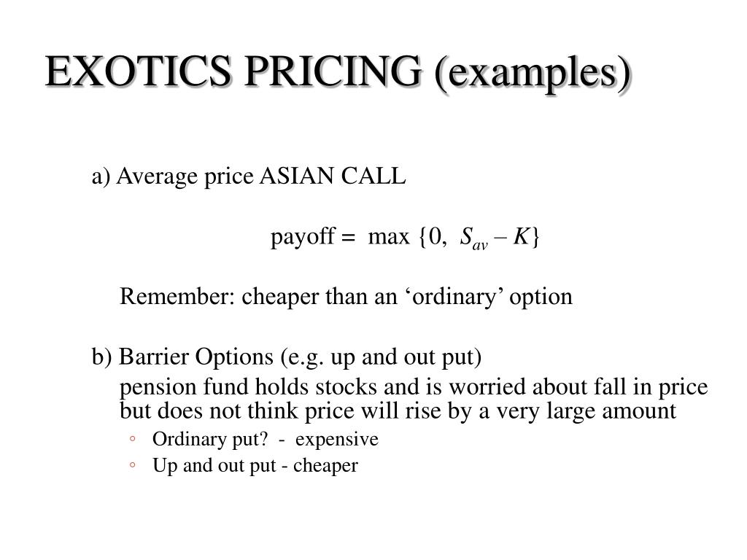This screenshot has height=560, width=747.
Task: Click the slide title EXOTICS PRICING
Action: point(233,71)
